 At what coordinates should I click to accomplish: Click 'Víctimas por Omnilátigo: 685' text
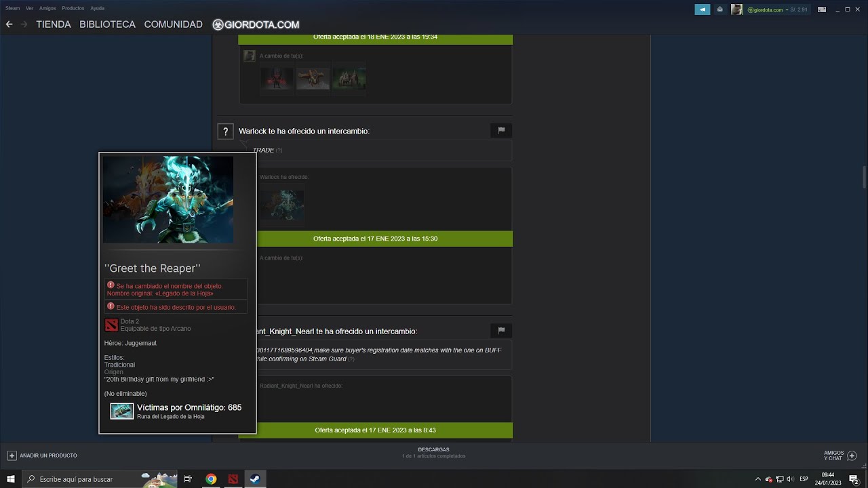pyautogui.click(x=189, y=407)
